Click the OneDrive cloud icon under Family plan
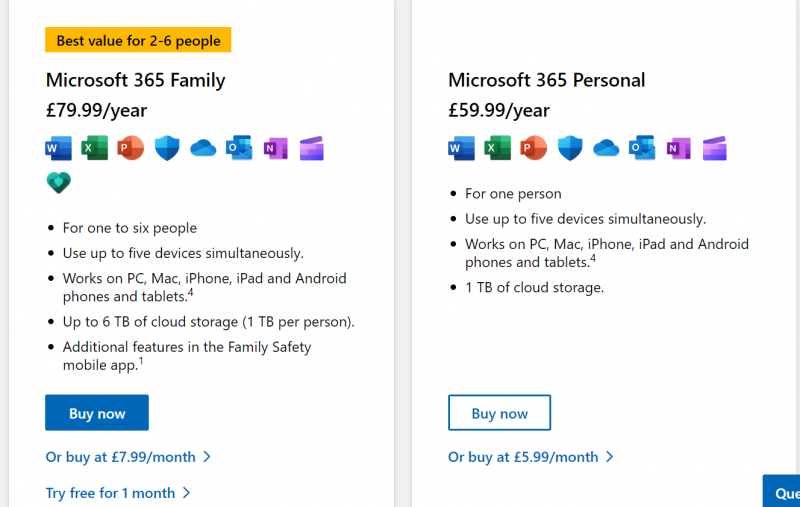Image resolution: width=800 pixels, height=507 pixels. [202, 148]
